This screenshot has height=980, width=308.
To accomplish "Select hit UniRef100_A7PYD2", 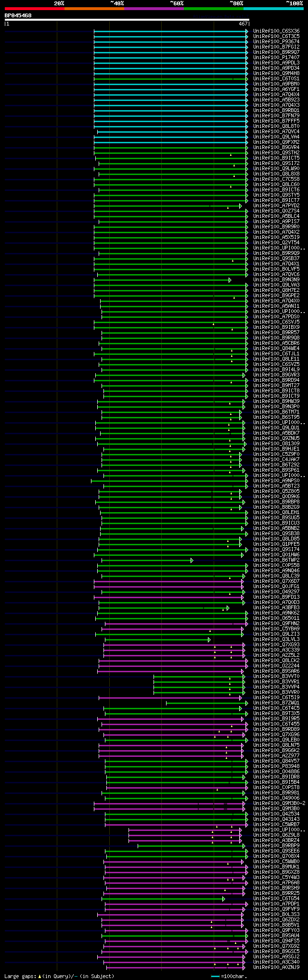I will (276, 205).
